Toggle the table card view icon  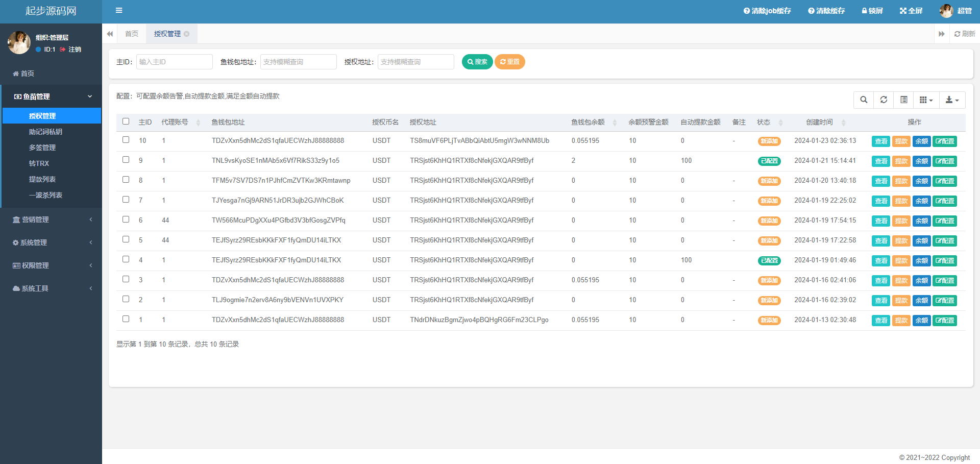[x=903, y=100]
